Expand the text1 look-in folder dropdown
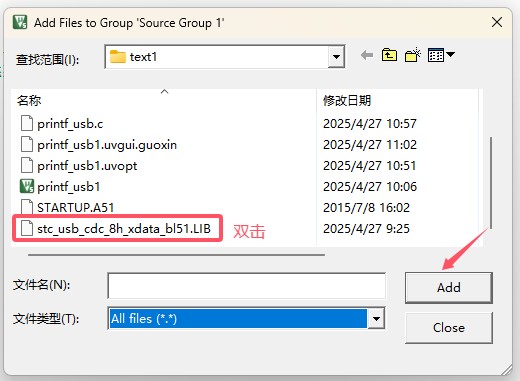The image size is (520, 381). [336, 57]
